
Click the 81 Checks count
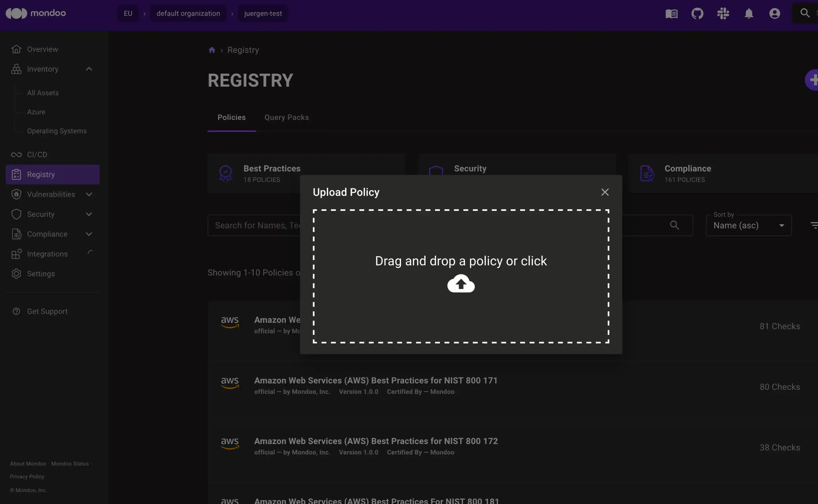(x=780, y=326)
